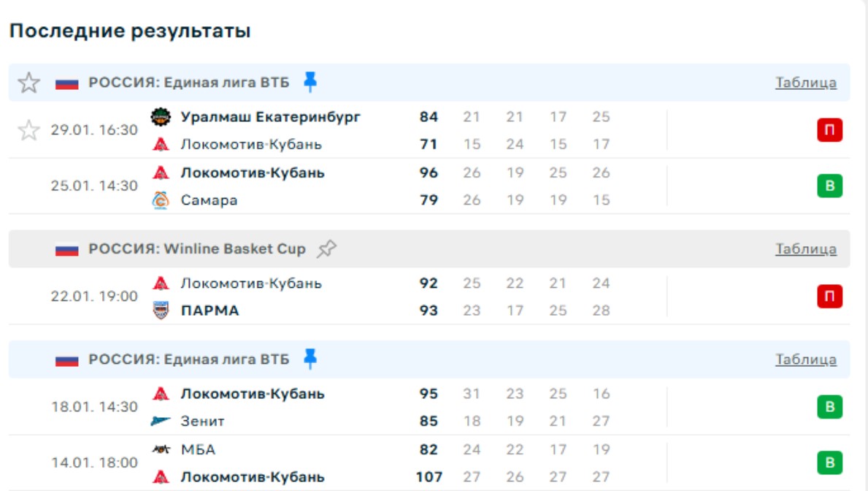Open the Локомотив-Кубань vs Самара match
868x491 pixels.
[x=365, y=186]
